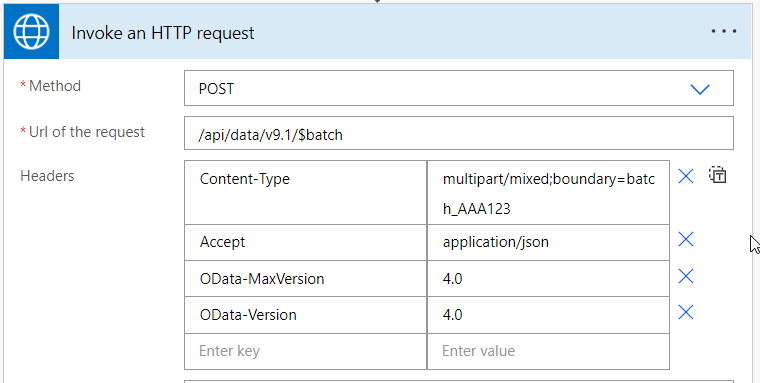The image size is (760, 383).
Task: Click the application/json value cell
Action: 548,242
